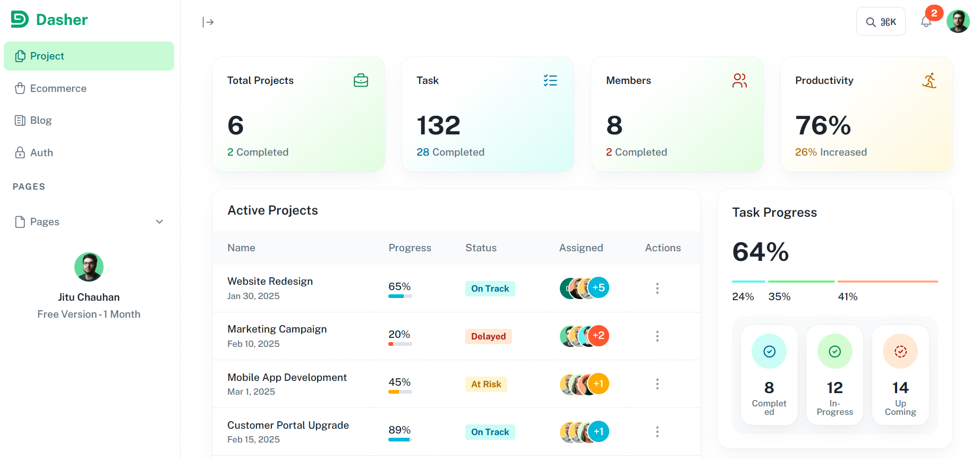Screen dimensions: 980x459
Task: Click the Name column header
Action: pos(241,248)
